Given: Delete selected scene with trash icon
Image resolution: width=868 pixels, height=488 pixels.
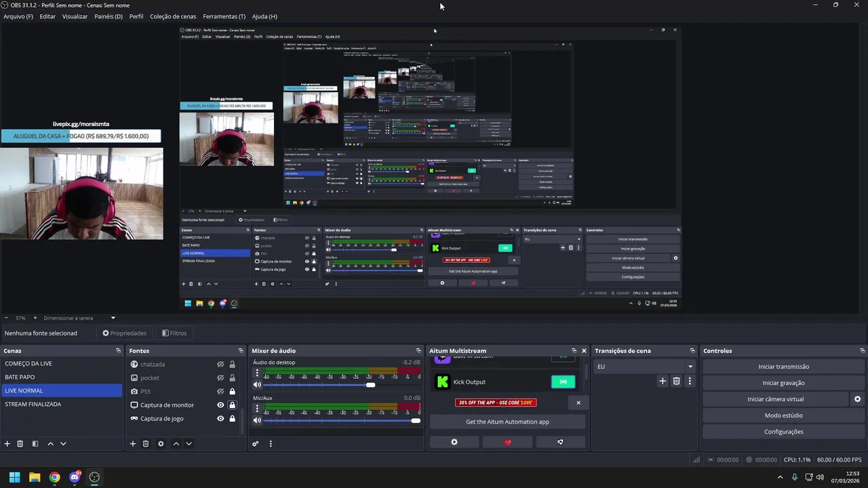Looking at the screenshot, I should tap(20, 444).
